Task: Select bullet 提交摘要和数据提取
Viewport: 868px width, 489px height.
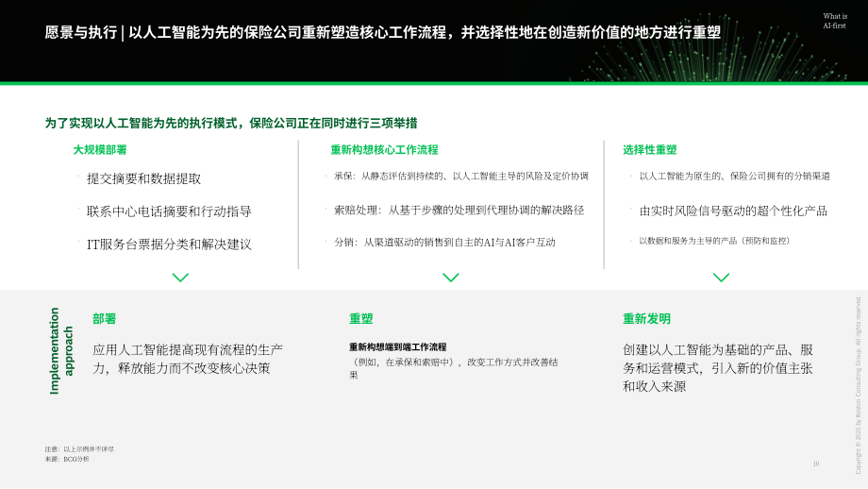Action: (144, 178)
